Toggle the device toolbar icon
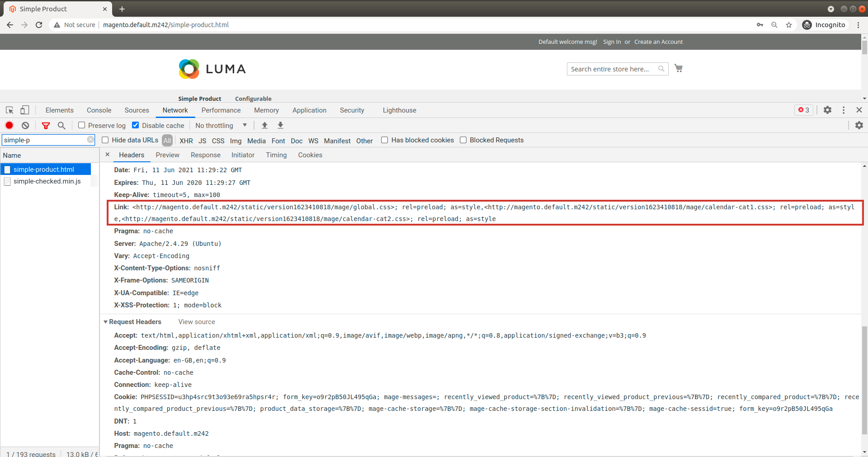Image resolution: width=868 pixels, height=457 pixels. (x=25, y=110)
